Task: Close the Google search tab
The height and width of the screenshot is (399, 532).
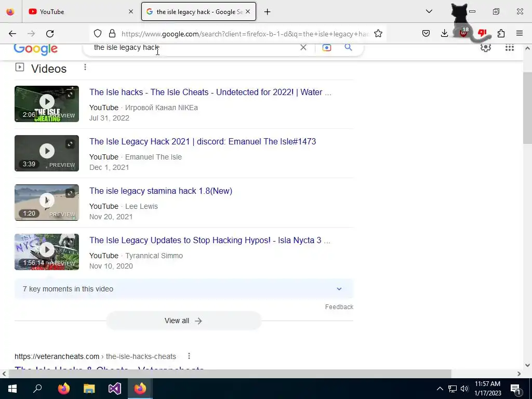Action: point(248,12)
